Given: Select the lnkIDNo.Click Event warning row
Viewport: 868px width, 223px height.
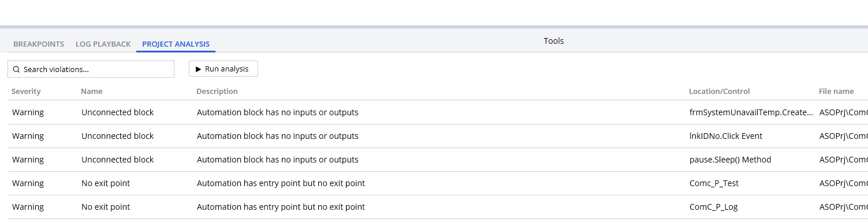Looking at the screenshot, I should pyautogui.click(x=438, y=136).
